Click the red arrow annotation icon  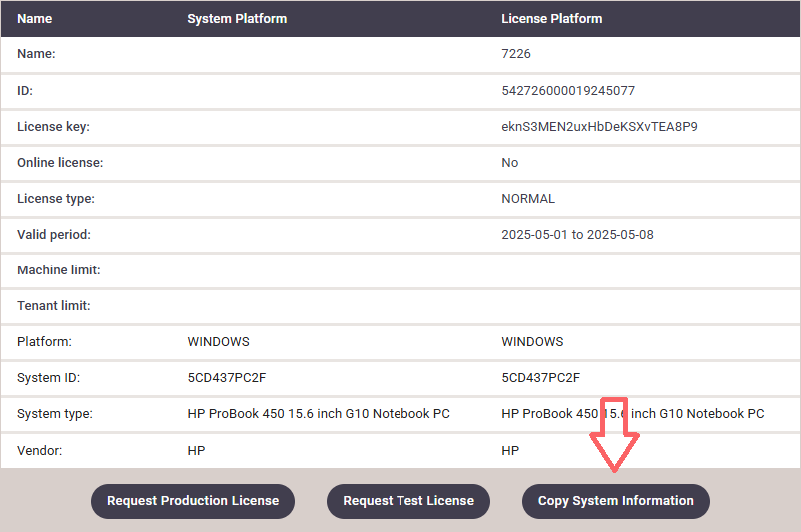[x=614, y=435]
